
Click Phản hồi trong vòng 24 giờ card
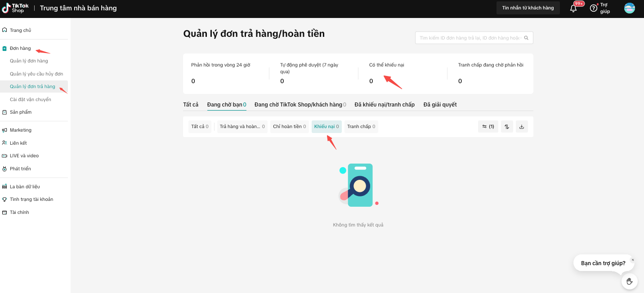tap(227, 73)
